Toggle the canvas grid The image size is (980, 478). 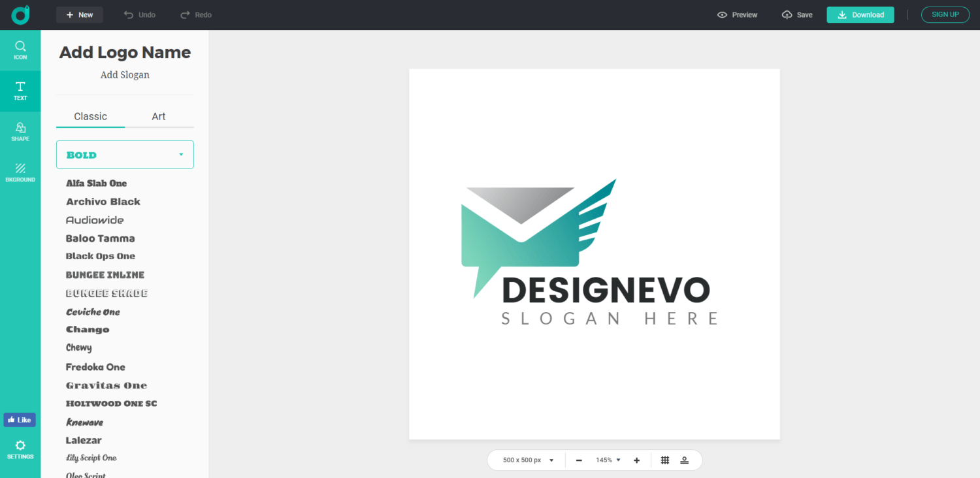pos(665,460)
